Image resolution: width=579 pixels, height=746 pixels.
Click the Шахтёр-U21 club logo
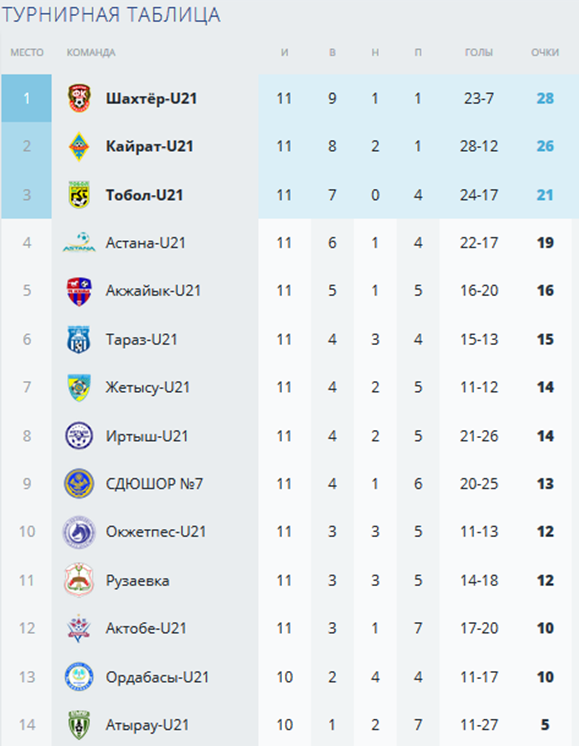(x=79, y=98)
